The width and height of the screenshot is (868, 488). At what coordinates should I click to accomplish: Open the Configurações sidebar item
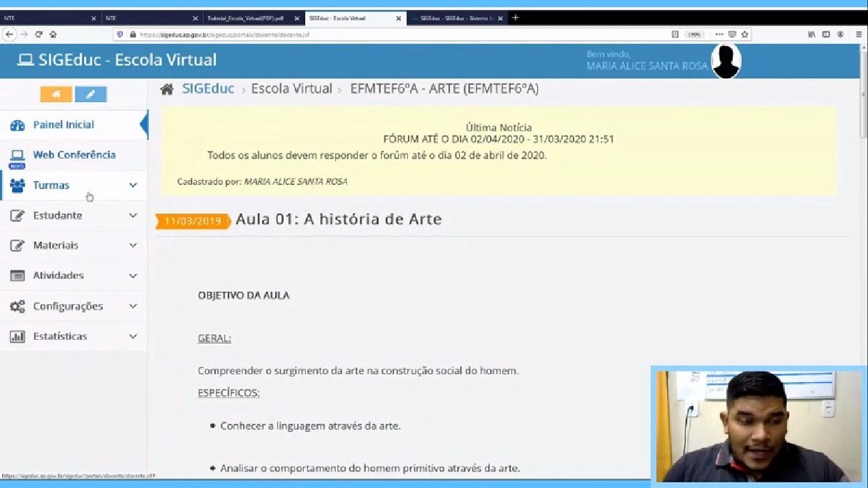click(x=73, y=306)
